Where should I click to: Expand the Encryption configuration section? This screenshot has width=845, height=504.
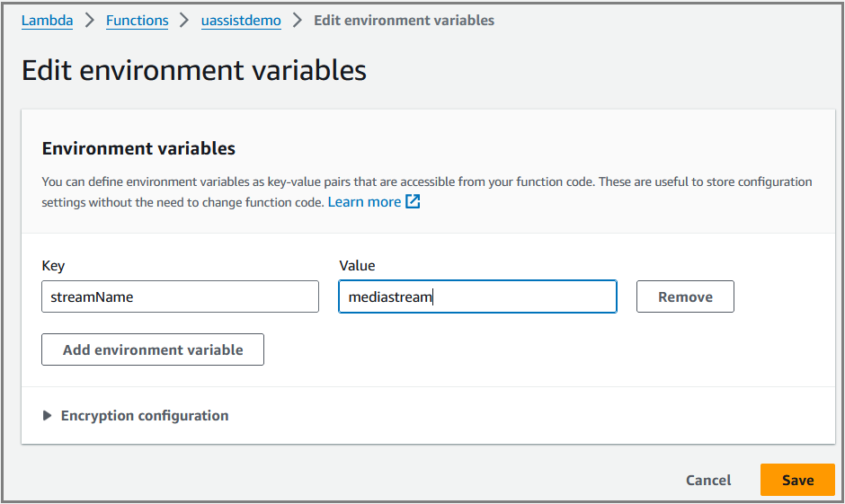(135, 416)
